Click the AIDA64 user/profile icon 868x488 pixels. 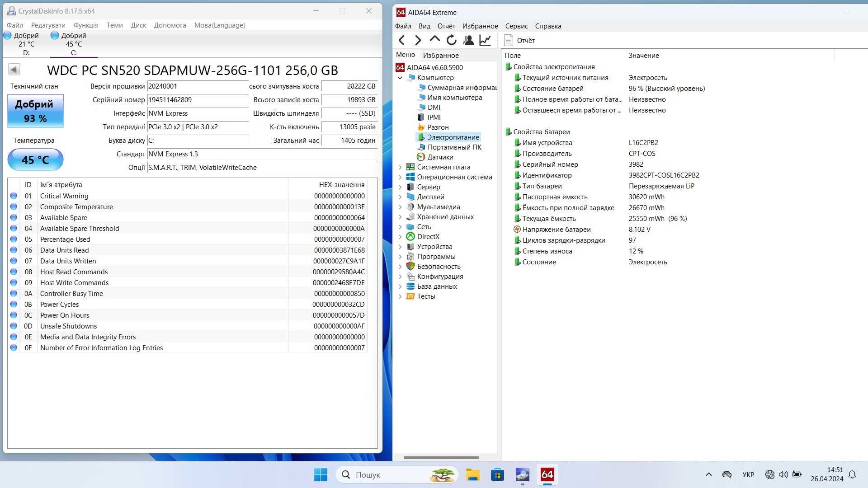(x=468, y=40)
